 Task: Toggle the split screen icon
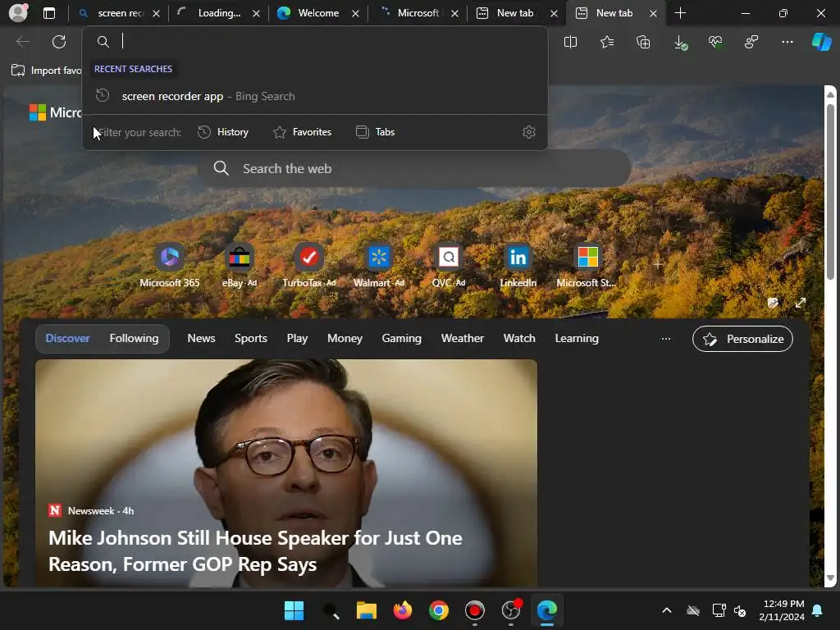click(571, 42)
